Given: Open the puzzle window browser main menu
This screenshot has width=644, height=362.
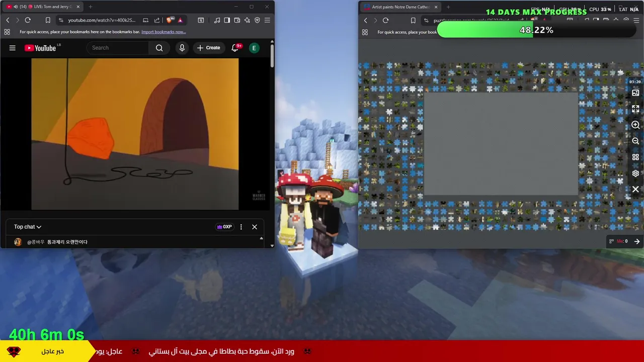Looking at the screenshot, I should pos(636,21).
